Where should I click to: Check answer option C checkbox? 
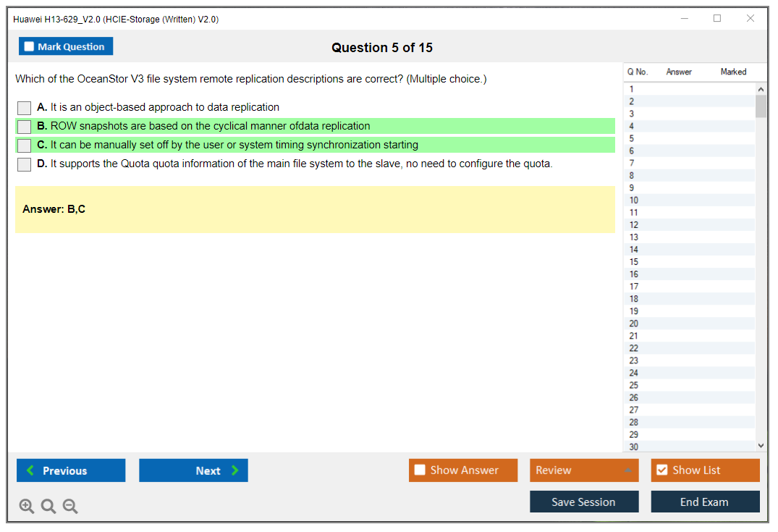(25, 145)
